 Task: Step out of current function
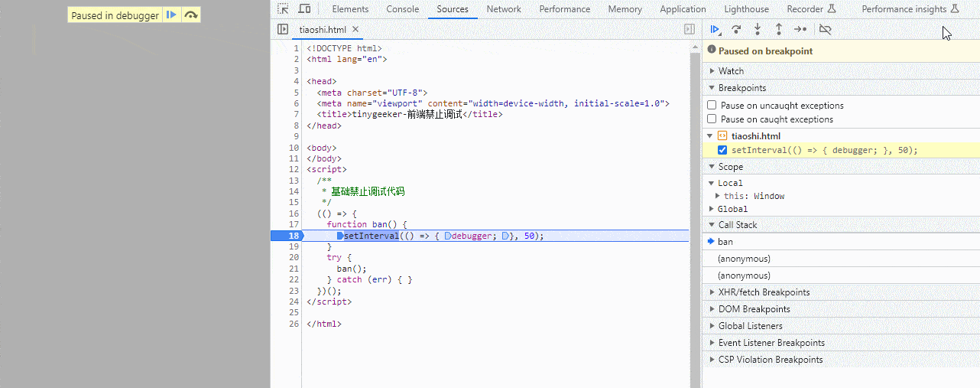coord(779,29)
